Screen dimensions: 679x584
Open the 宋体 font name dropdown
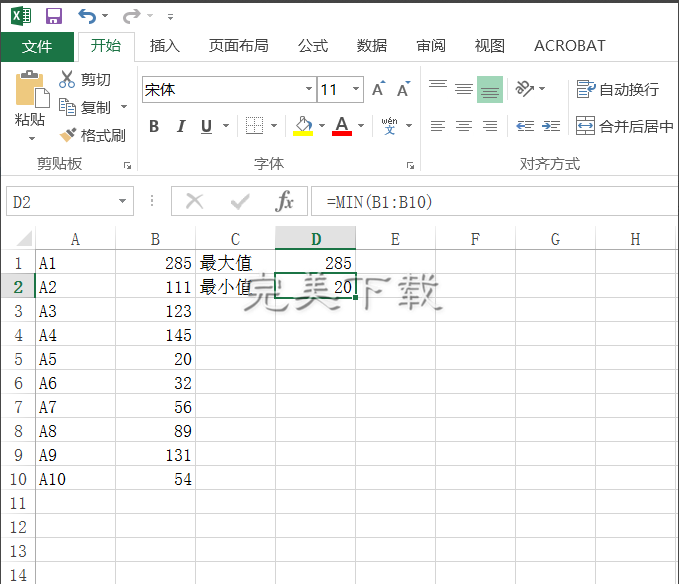(309, 89)
